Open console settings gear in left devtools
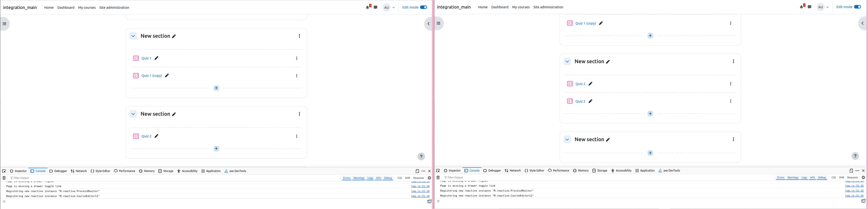 pyautogui.click(x=429, y=178)
